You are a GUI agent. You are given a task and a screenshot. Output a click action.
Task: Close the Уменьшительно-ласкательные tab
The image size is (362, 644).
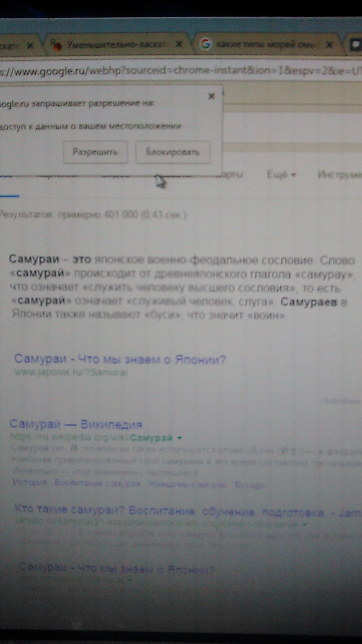tap(179, 44)
